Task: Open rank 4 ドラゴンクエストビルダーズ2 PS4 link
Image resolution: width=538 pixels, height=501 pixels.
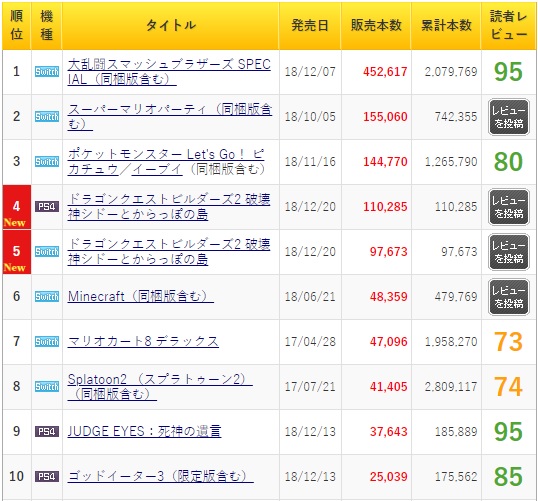Action: tap(169, 207)
